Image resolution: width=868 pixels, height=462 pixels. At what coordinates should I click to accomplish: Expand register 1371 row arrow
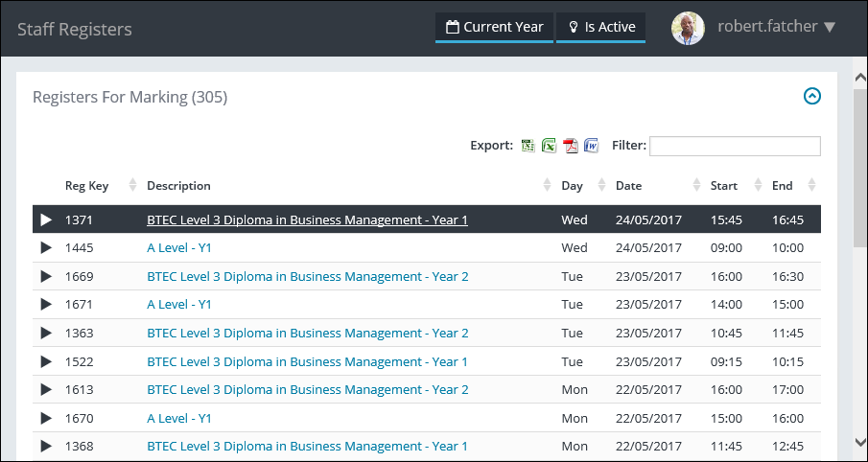tap(46, 220)
